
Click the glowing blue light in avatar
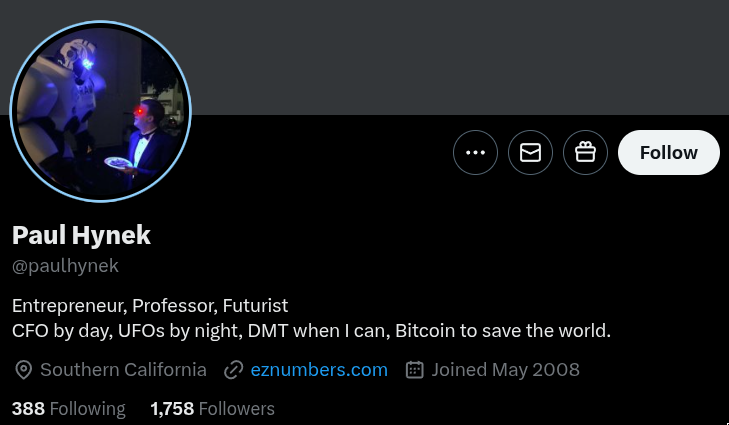point(87,64)
